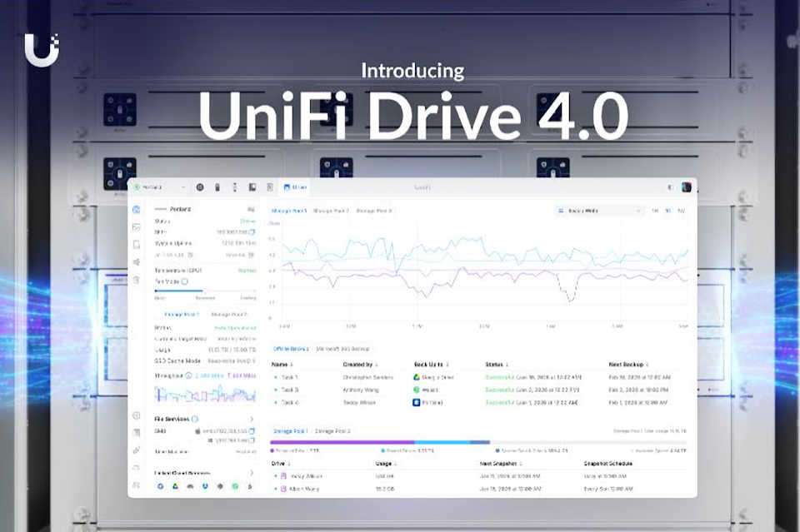
Task: Open the user avatar in top-right corner
Action: [686, 187]
